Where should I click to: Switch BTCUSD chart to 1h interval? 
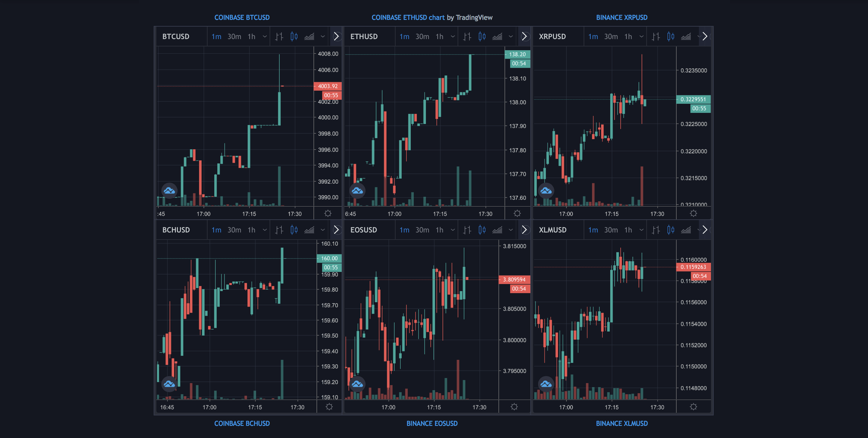coord(252,36)
